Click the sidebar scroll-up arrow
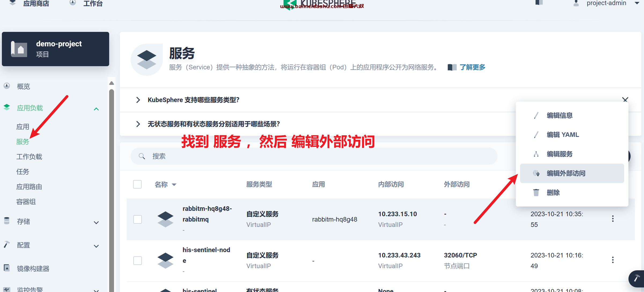This screenshot has height=292, width=644. coord(112,83)
